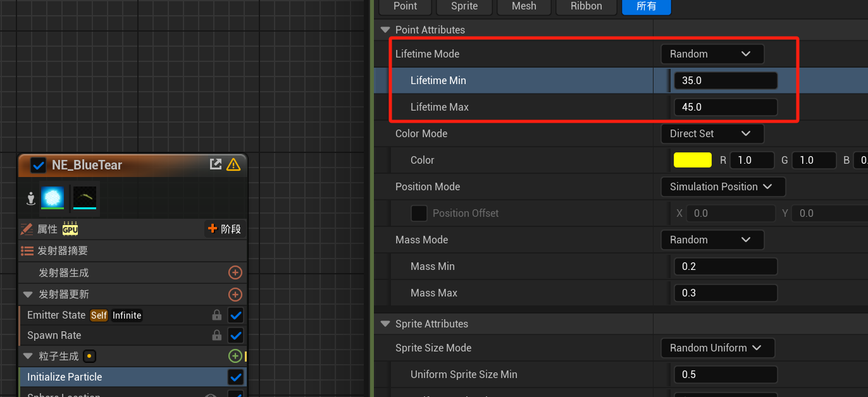Open the yellow Color swatch picker
868x397 pixels.
click(693, 160)
